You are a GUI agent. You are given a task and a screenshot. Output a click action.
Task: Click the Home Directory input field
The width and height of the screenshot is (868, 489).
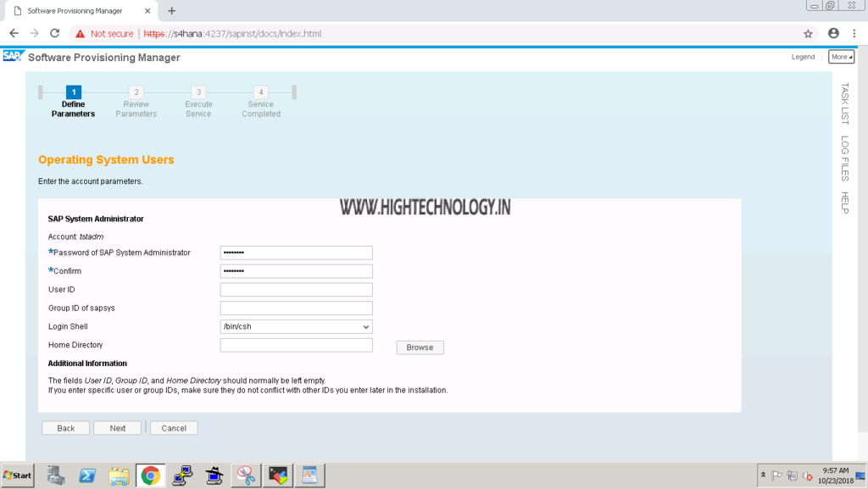click(x=296, y=345)
